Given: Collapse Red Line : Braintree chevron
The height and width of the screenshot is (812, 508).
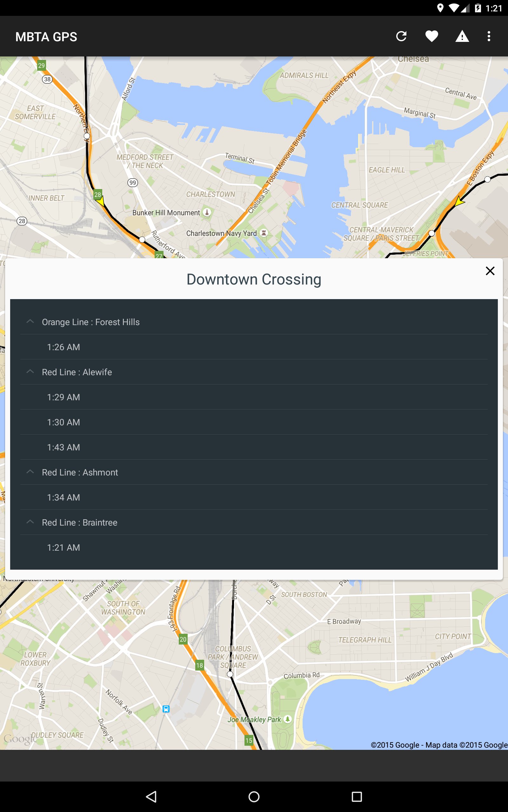Looking at the screenshot, I should pyautogui.click(x=30, y=522).
